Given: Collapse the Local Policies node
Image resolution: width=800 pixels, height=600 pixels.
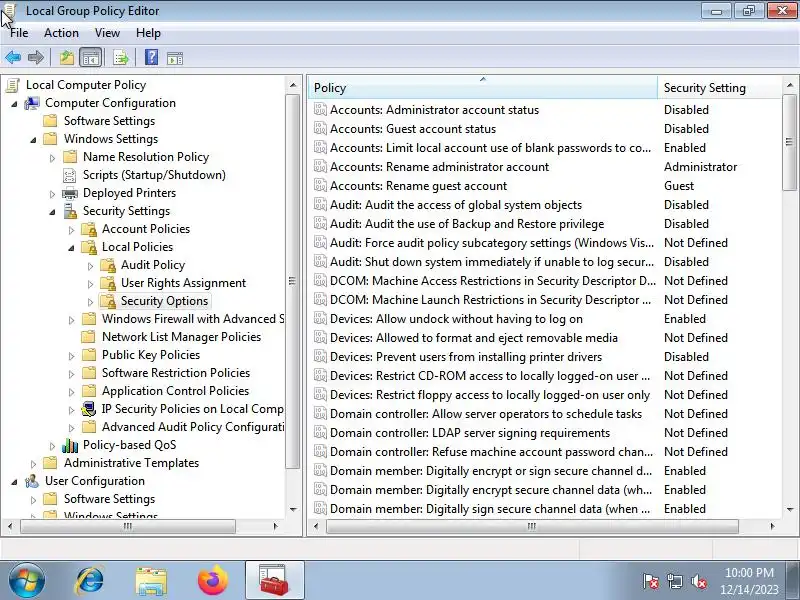Looking at the screenshot, I should click(x=71, y=248).
